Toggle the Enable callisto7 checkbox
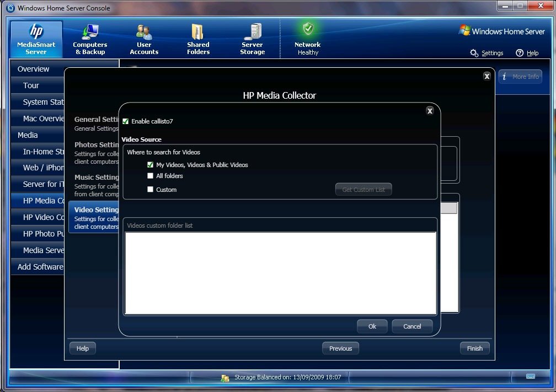This screenshot has height=392, width=556. (x=126, y=121)
